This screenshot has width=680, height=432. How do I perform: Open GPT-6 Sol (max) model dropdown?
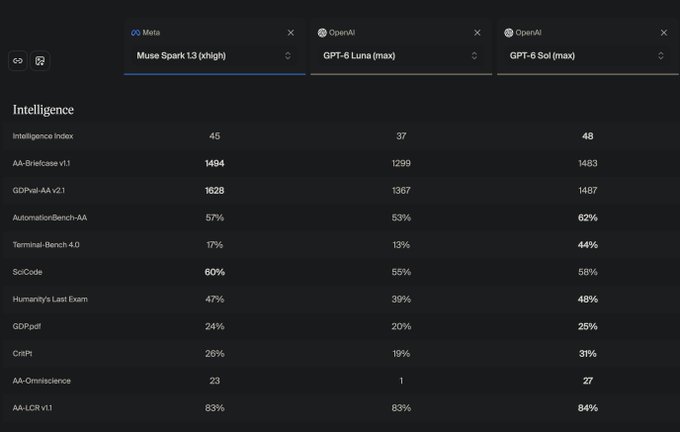587,56
